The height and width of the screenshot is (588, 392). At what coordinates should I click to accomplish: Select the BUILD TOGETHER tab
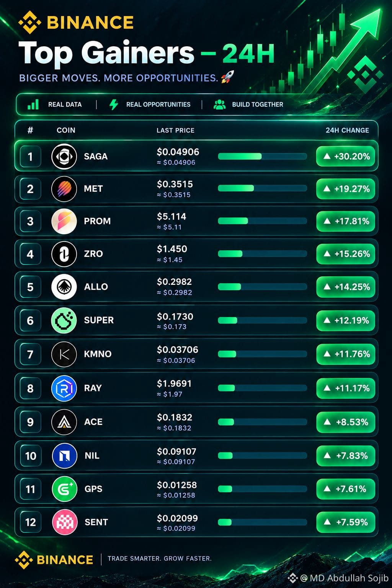(248, 105)
